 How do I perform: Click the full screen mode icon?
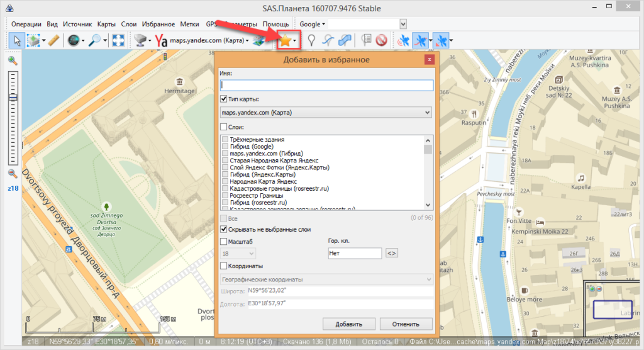click(118, 41)
